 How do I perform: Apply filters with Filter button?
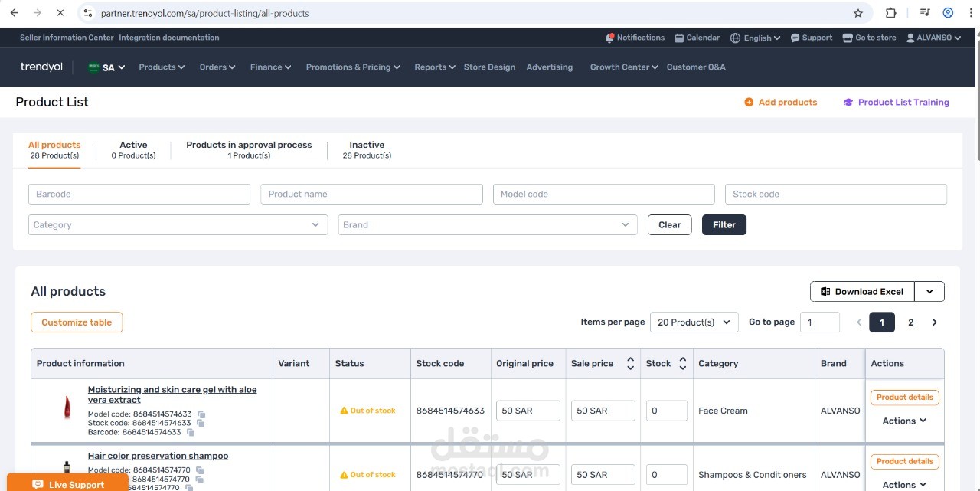click(x=724, y=225)
